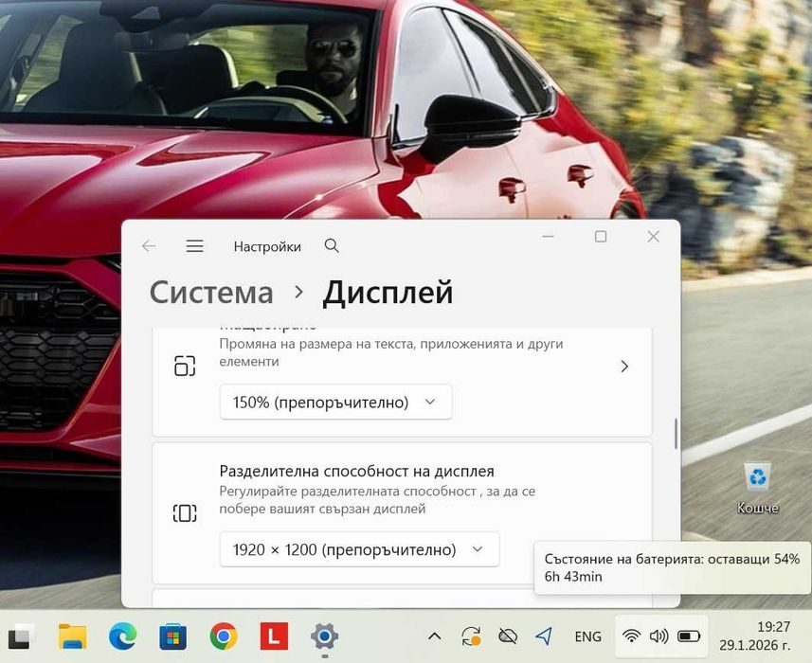This screenshot has width=812, height=663.
Task: Launch Google Chrome from taskbar
Action: pyautogui.click(x=224, y=636)
